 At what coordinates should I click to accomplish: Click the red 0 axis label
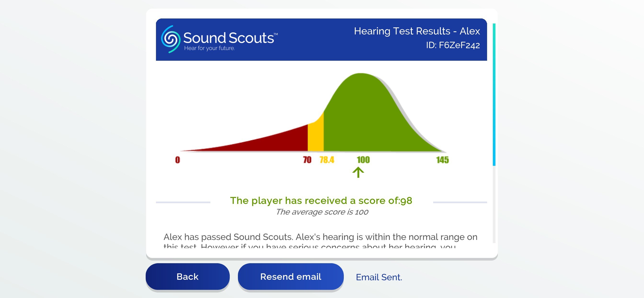[178, 160]
